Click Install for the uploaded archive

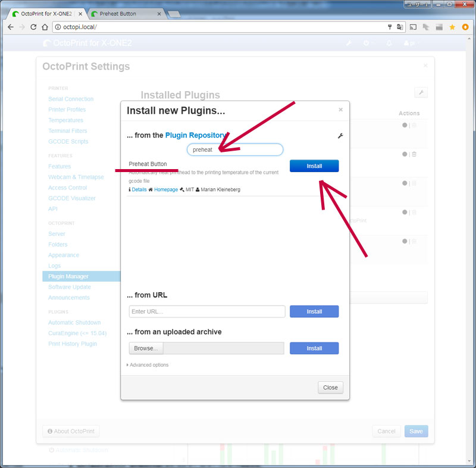point(314,348)
